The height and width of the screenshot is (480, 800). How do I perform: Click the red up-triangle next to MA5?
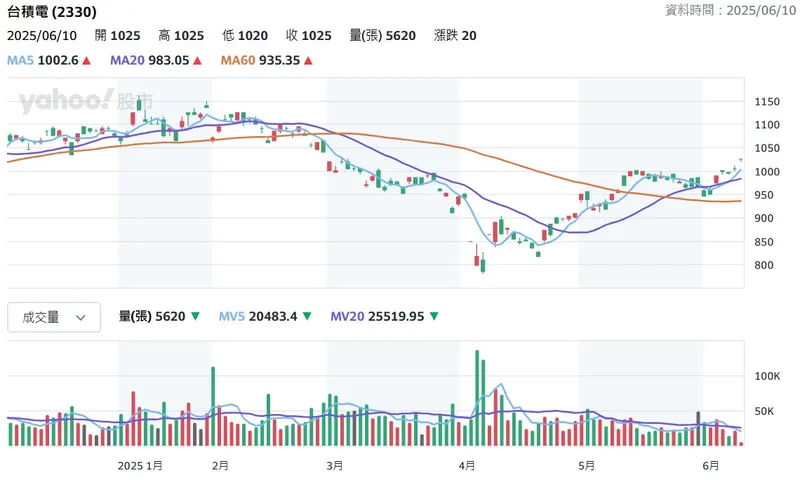click(x=87, y=61)
